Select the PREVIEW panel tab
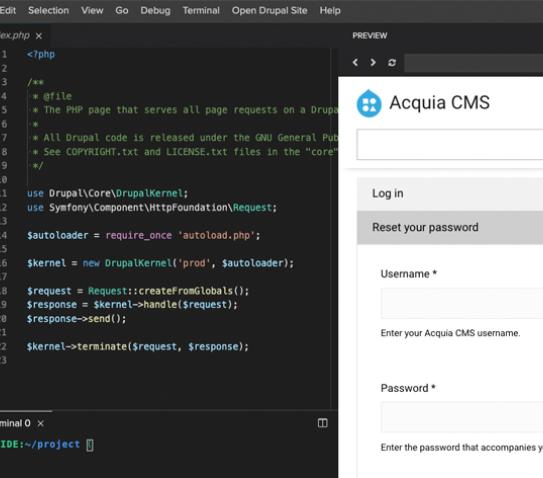The image size is (543, 478). pos(370,36)
